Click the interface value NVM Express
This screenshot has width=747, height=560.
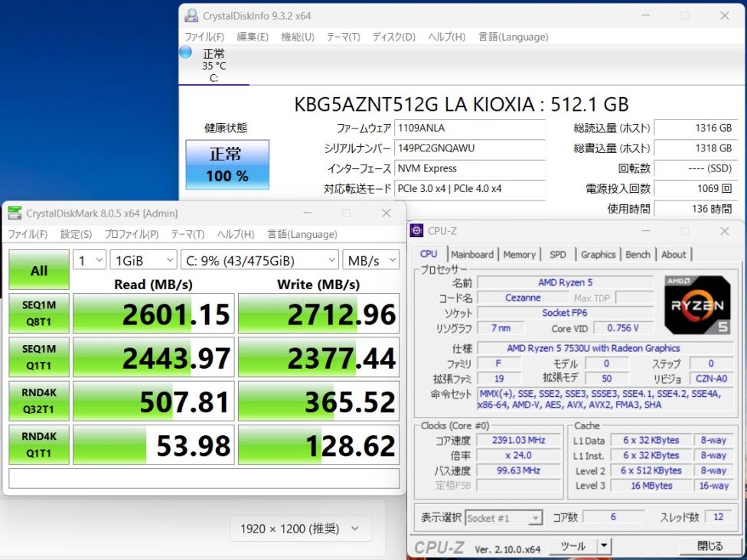pyautogui.click(x=470, y=168)
